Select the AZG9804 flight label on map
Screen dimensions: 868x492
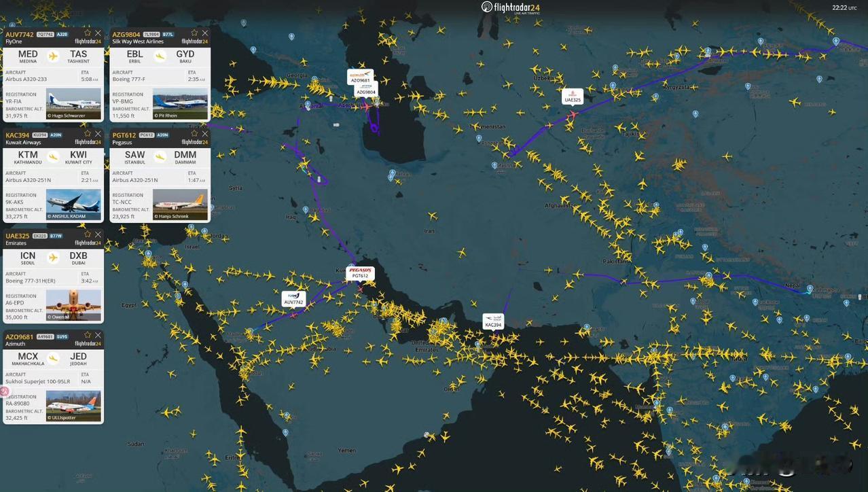point(366,90)
